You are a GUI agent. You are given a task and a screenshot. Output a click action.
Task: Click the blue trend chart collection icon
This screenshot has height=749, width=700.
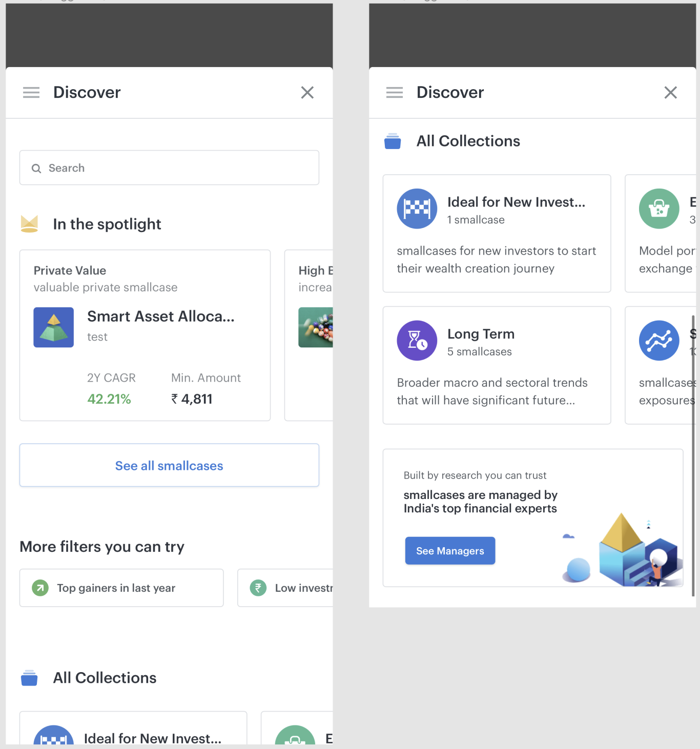point(659,341)
